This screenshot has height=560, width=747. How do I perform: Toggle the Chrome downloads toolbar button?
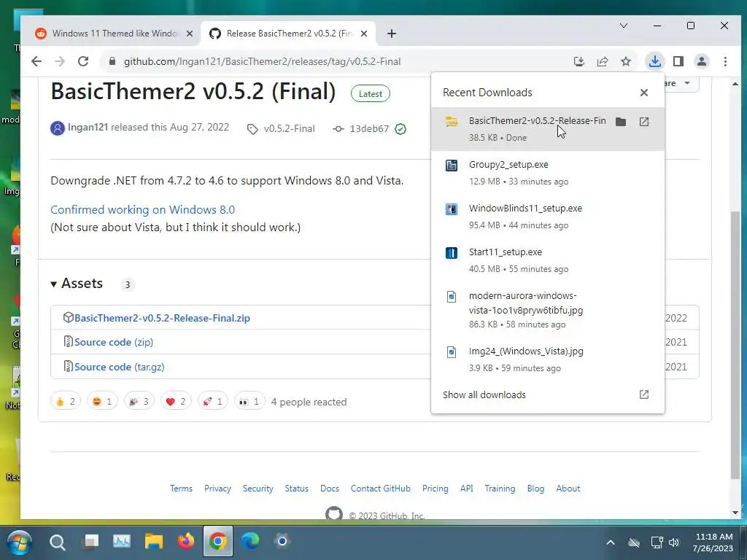[655, 61]
